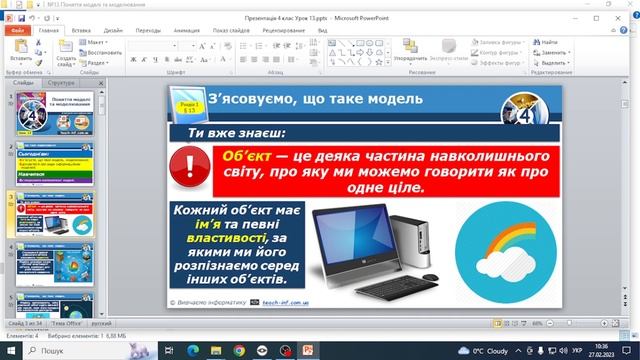Click the Replace (Заменить) button
This screenshot has width=640, height=360.
pos(552,53)
